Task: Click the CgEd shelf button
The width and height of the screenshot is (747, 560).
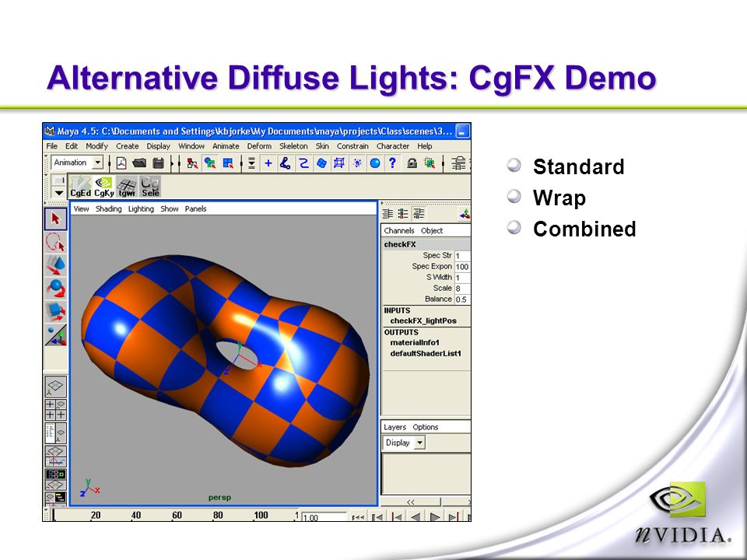Action: pyautogui.click(x=80, y=186)
